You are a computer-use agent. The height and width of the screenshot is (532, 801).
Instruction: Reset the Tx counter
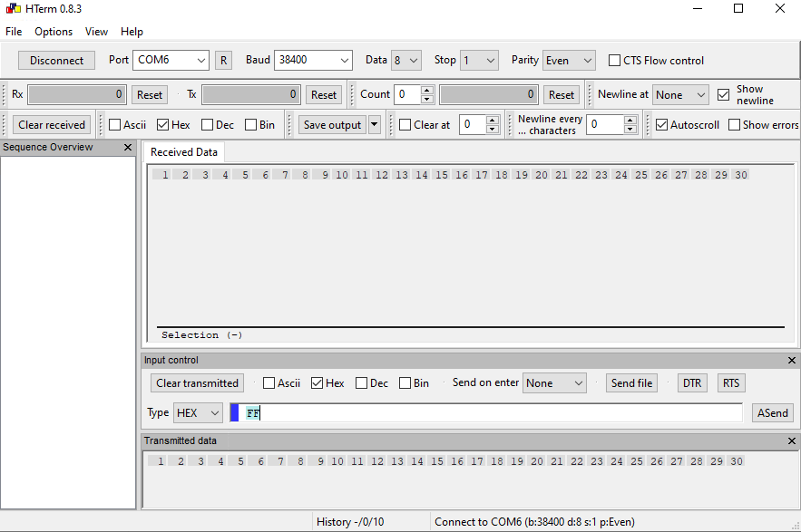(x=324, y=95)
